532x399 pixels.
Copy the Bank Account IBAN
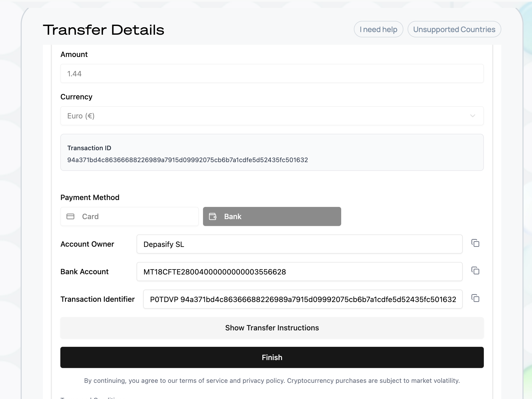475,271
